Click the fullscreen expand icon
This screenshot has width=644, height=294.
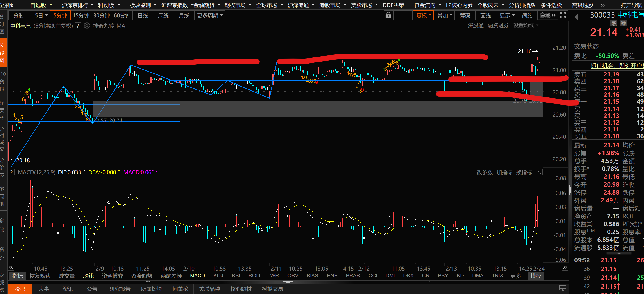(563, 16)
